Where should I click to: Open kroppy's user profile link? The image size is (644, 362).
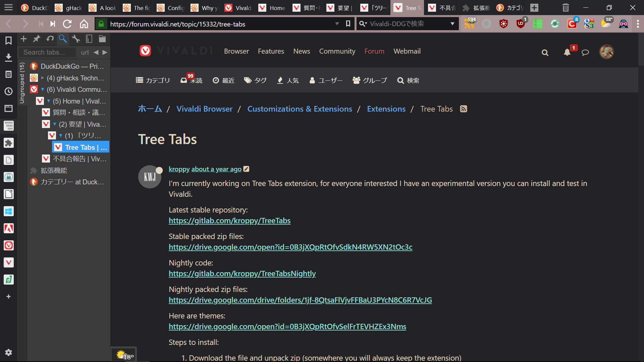pyautogui.click(x=179, y=169)
